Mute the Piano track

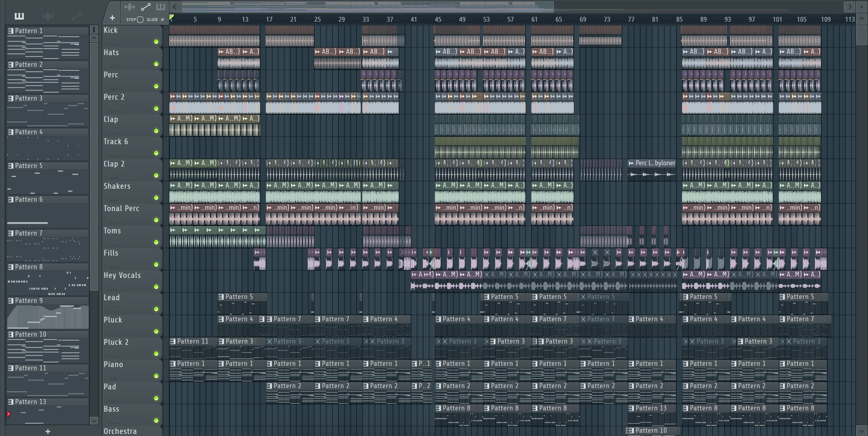pos(156,376)
